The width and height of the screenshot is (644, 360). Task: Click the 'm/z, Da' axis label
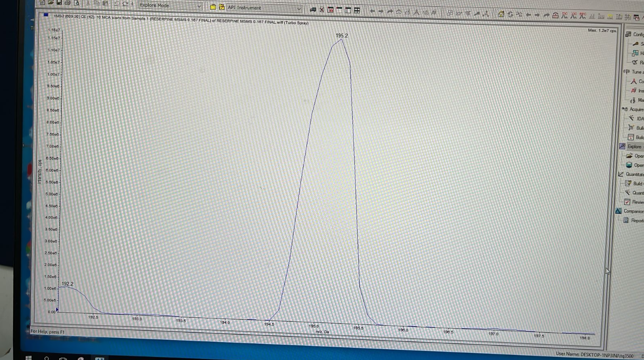click(x=323, y=332)
